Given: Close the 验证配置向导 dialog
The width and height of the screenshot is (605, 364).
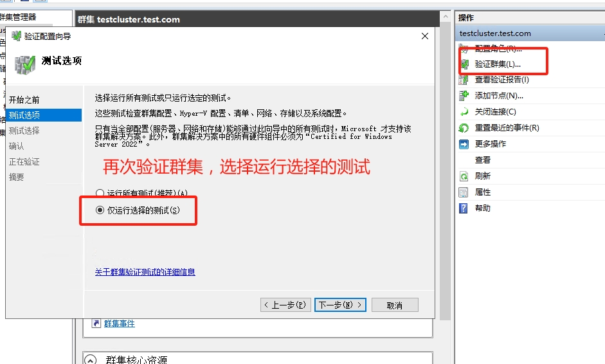Looking at the screenshot, I should (x=425, y=36).
